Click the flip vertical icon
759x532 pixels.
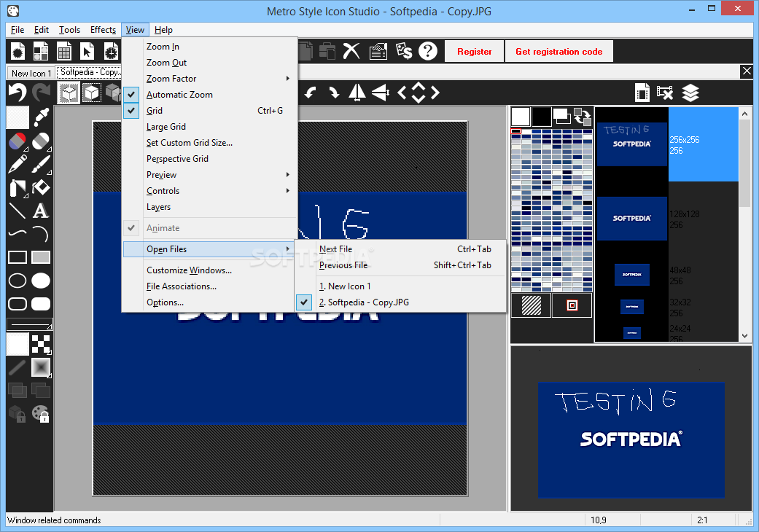point(381,93)
